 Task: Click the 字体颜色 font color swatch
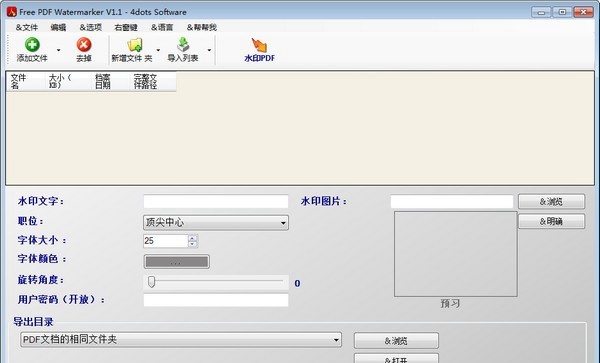pyautogui.click(x=176, y=262)
